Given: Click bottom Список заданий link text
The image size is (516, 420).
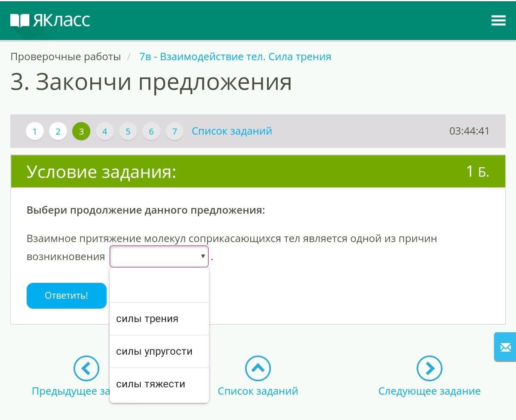Looking at the screenshot, I should click(258, 391).
